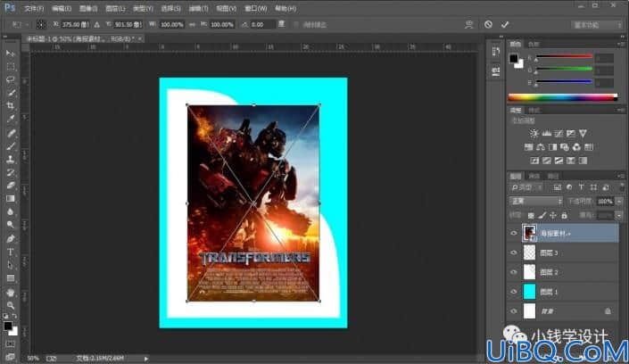Toggle lock transparent pixels
The height and width of the screenshot is (364, 629).
531,216
